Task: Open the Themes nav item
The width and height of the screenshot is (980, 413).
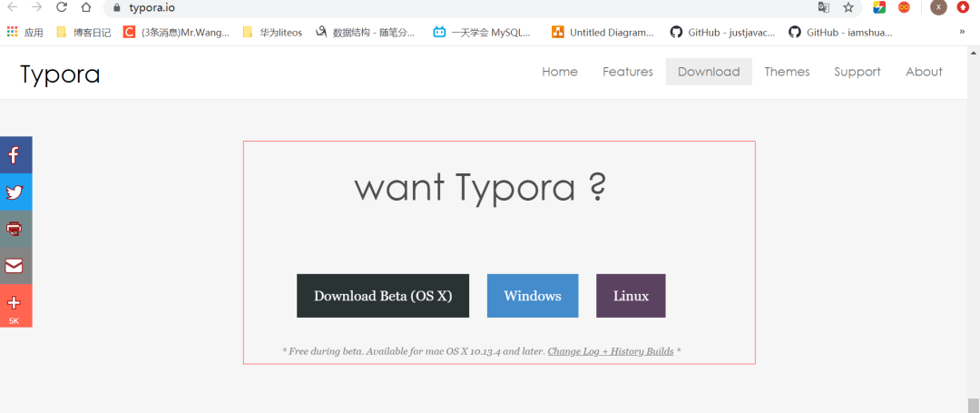Action: pyautogui.click(x=787, y=72)
